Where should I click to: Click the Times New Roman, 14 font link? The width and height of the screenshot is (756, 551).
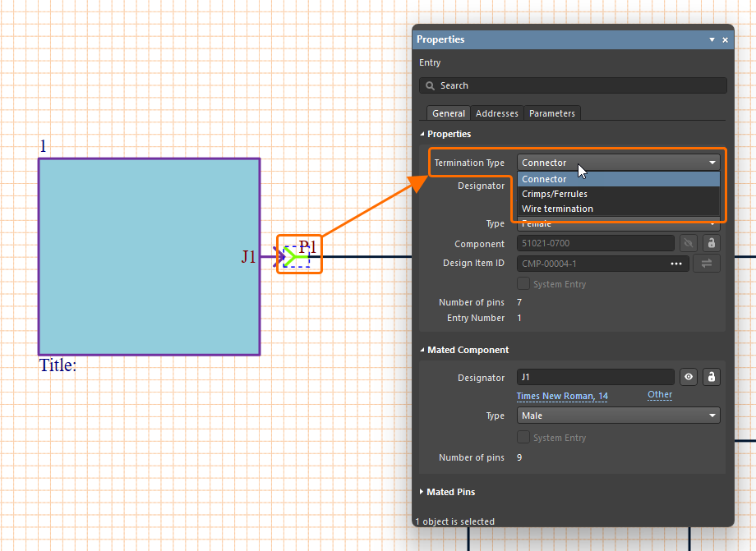tap(562, 397)
